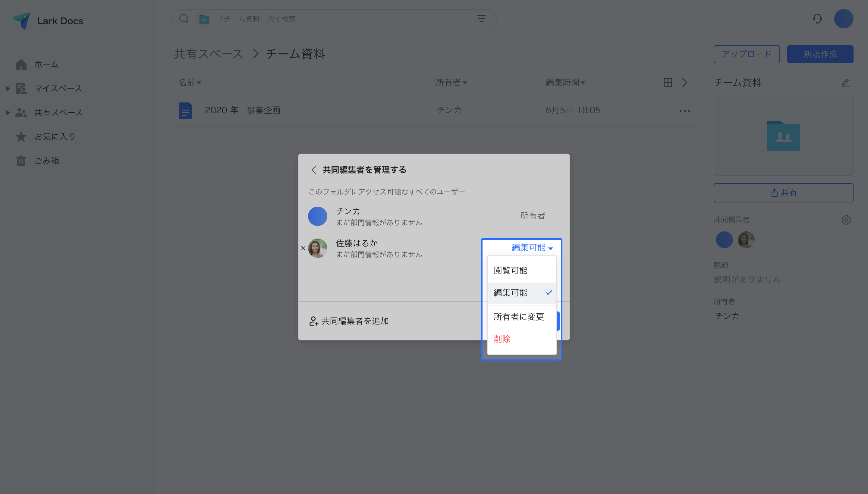Click the ホーム house icon in the sidebar
Screen dimensions: 868x494
[21, 64]
